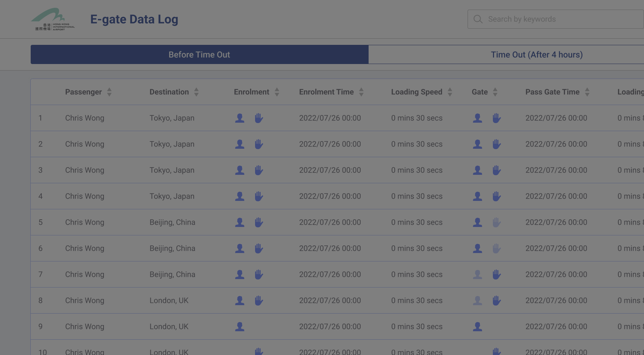The width and height of the screenshot is (644, 355).
Task: Click the Gate hand icon in row 2
Action: pyautogui.click(x=497, y=144)
